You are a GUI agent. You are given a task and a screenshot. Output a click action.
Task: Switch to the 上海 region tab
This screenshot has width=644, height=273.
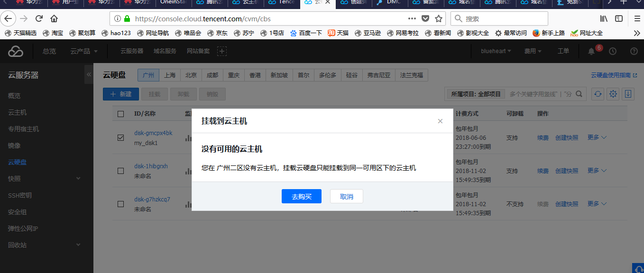[x=170, y=75]
